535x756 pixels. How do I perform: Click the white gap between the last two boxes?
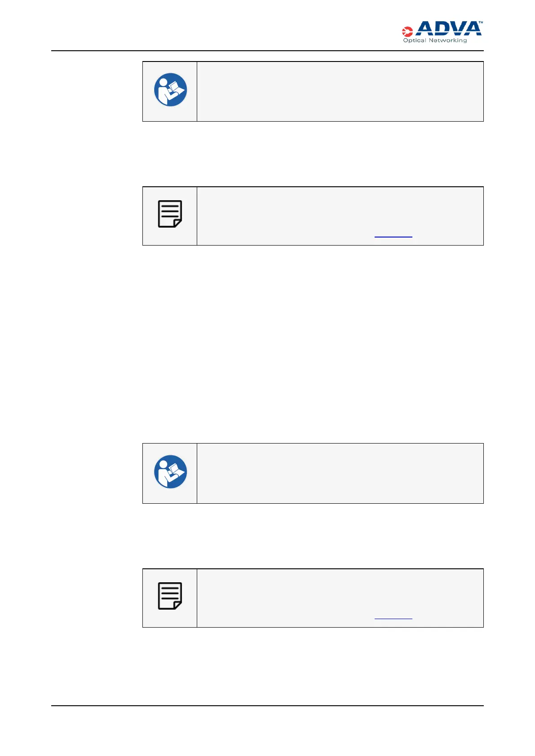click(313, 536)
